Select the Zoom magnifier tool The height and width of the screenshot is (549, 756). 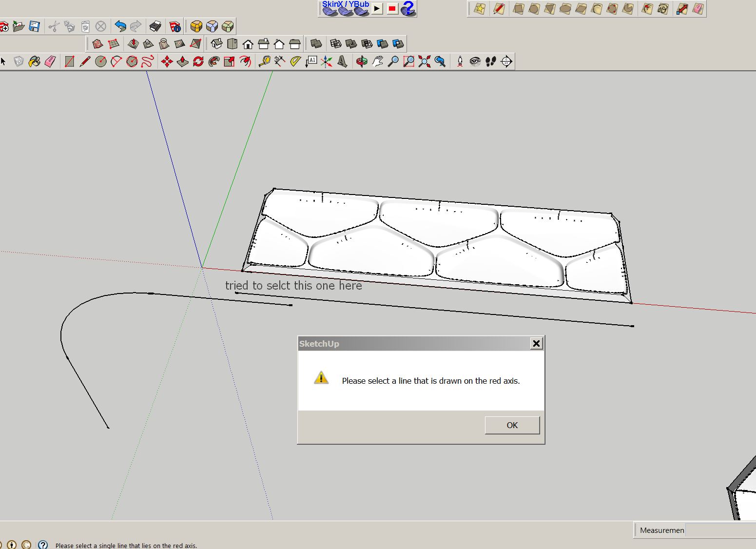[393, 61]
